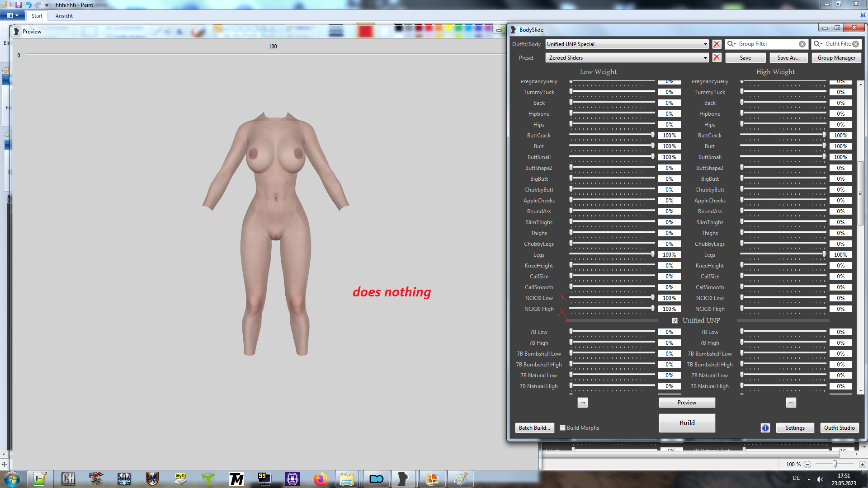Select the Start ribbon tab
Screen dimensions: 868x488
coord(37,16)
